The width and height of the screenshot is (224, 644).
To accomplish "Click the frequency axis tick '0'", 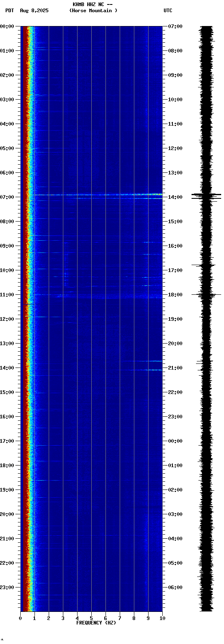I will (20, 618).
